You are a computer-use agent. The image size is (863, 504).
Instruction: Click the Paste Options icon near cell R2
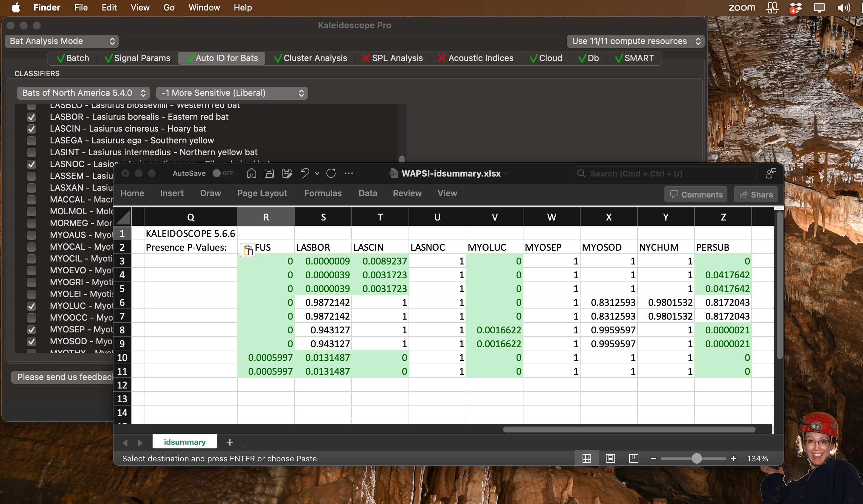pos(248,250)
